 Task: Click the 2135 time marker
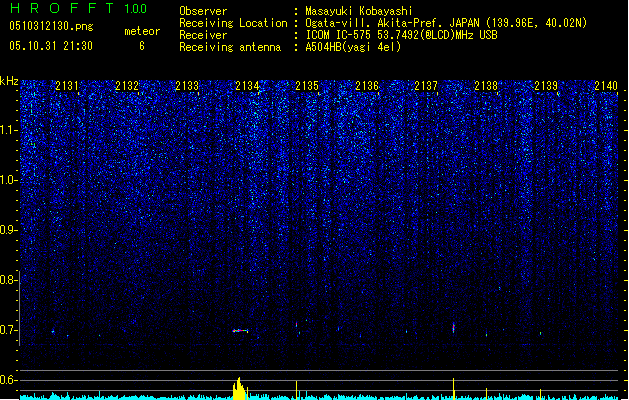(307, 86)
